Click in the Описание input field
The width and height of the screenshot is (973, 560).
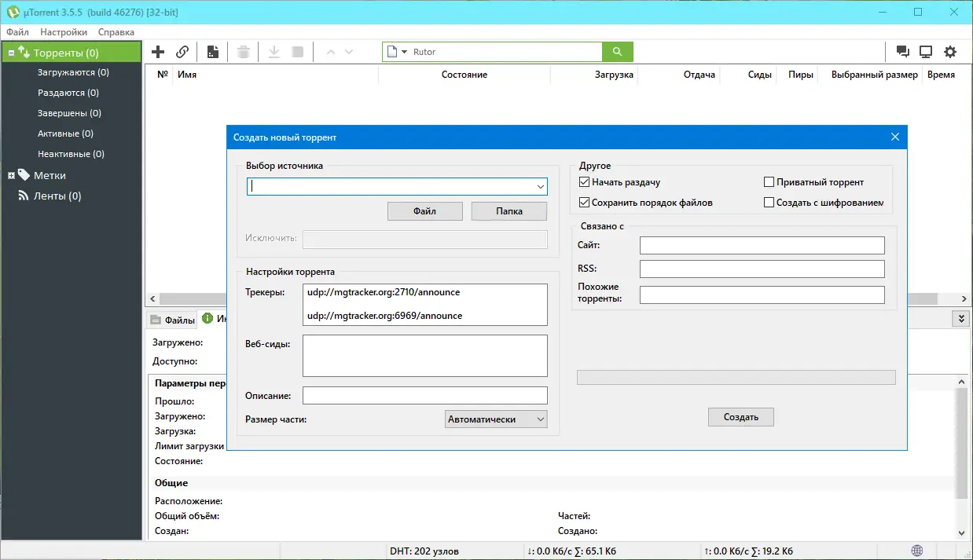click(424, 396)
